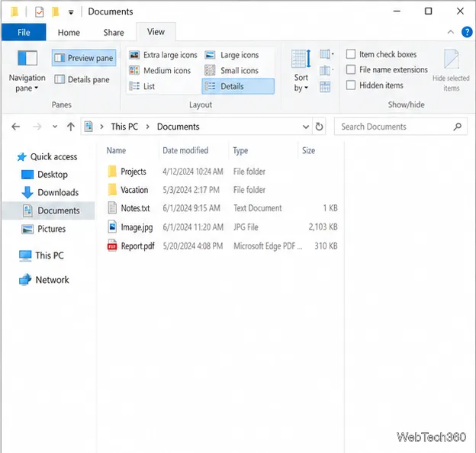Select Small icons layout
476x453 pixels.
tap(232, 70)
